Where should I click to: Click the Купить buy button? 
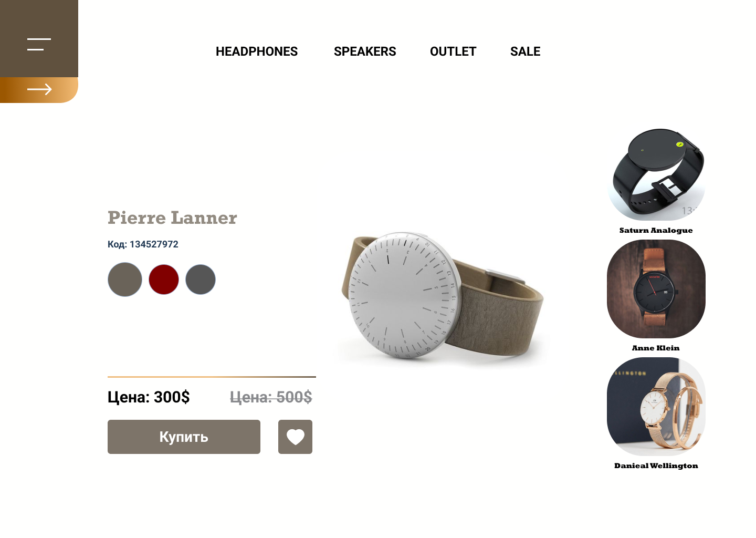tap(184, 437)
